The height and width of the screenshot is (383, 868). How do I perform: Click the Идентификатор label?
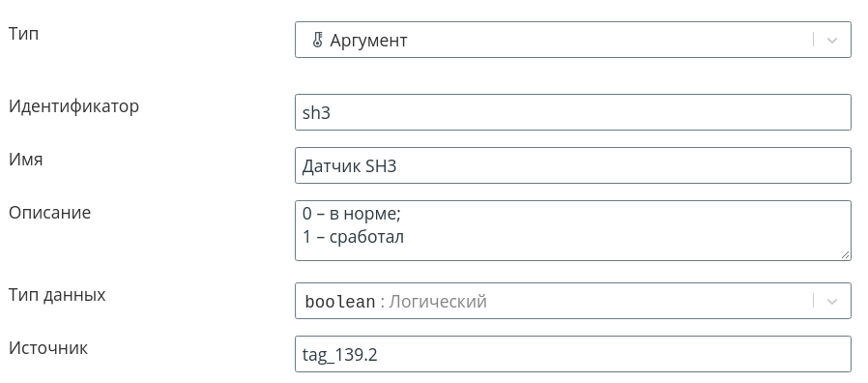[73, 105]
